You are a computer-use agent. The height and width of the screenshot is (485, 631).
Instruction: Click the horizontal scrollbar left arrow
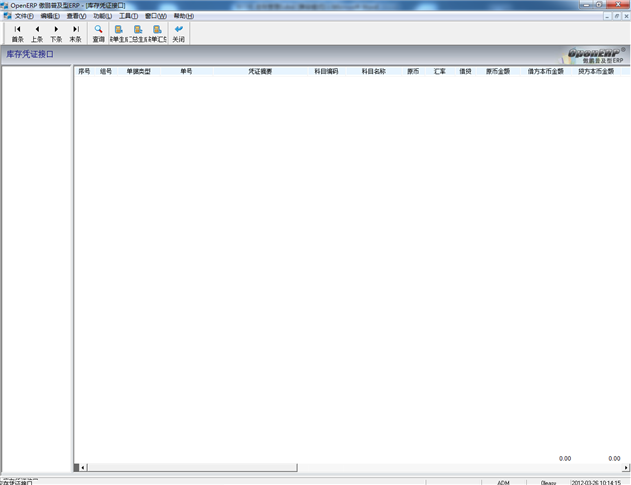84,467
